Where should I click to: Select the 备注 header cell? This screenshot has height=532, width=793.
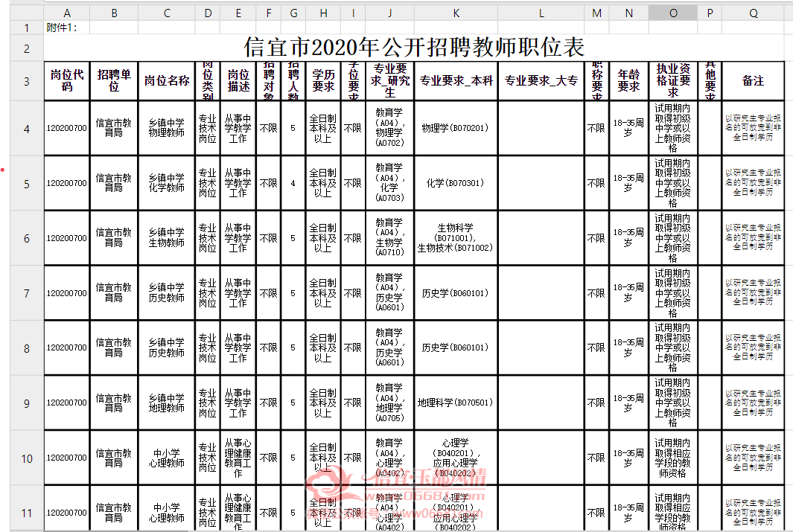754,81
